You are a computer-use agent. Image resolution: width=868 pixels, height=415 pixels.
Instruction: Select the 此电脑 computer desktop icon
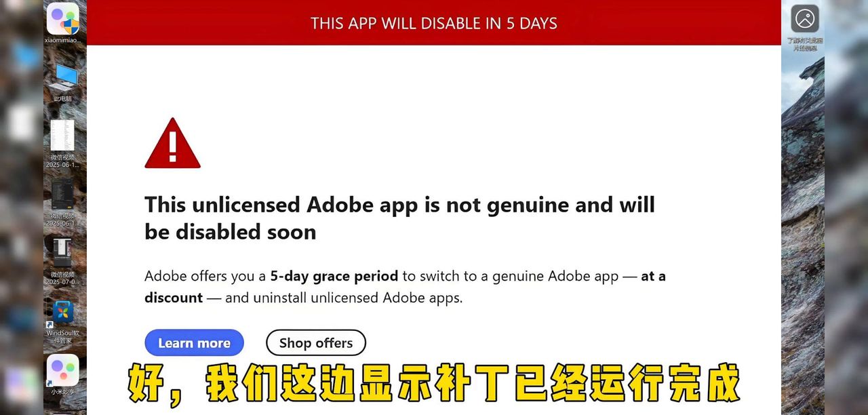coord(63,78)
